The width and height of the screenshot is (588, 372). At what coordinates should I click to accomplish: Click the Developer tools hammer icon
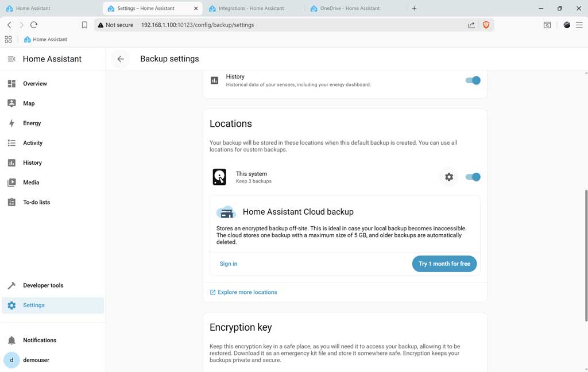click(x=11, y=285)
